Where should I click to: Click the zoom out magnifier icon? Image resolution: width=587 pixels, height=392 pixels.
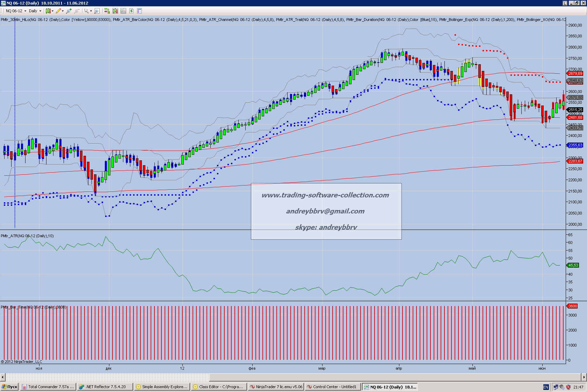pos(77,11)
